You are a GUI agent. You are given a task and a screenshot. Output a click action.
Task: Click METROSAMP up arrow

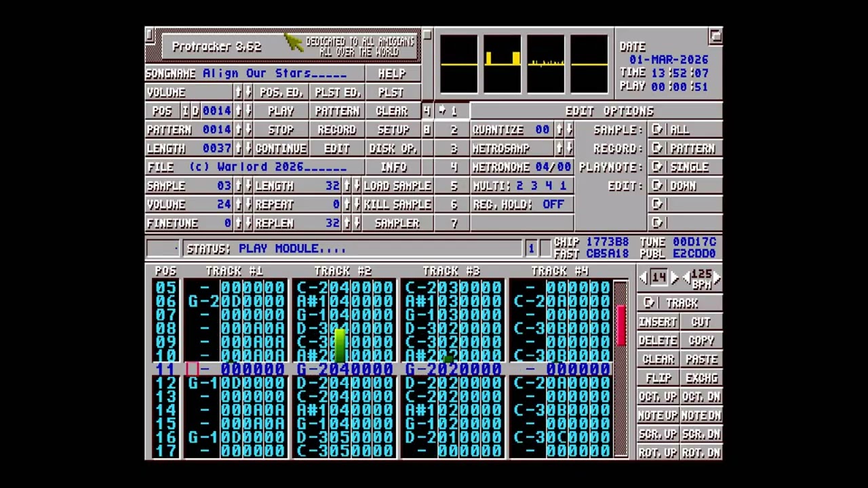[559, 148]
